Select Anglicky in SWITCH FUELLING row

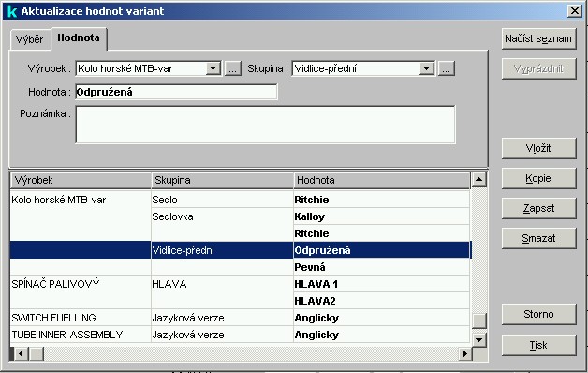click(381, 318)
